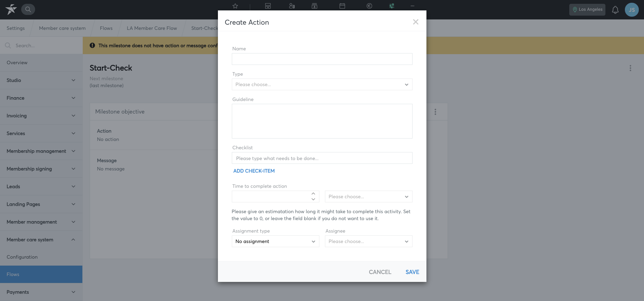Screen dimensions: 644x301
Task: Focus the Name input field
Action: coord(322,59)
